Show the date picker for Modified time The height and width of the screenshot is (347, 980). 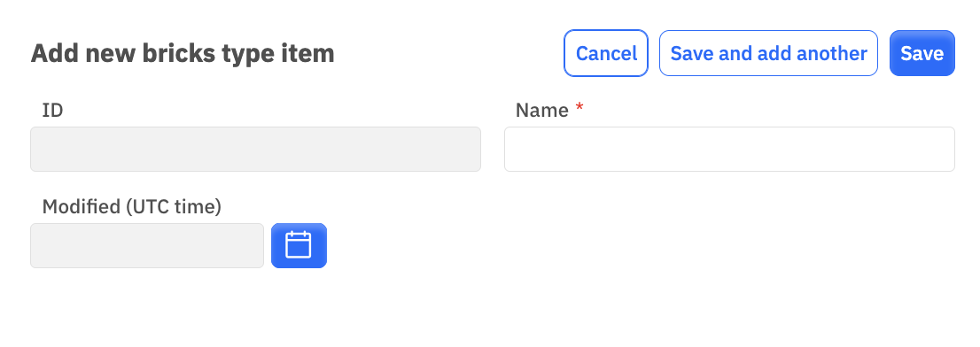pyautogui.click(x=299, y=245)
